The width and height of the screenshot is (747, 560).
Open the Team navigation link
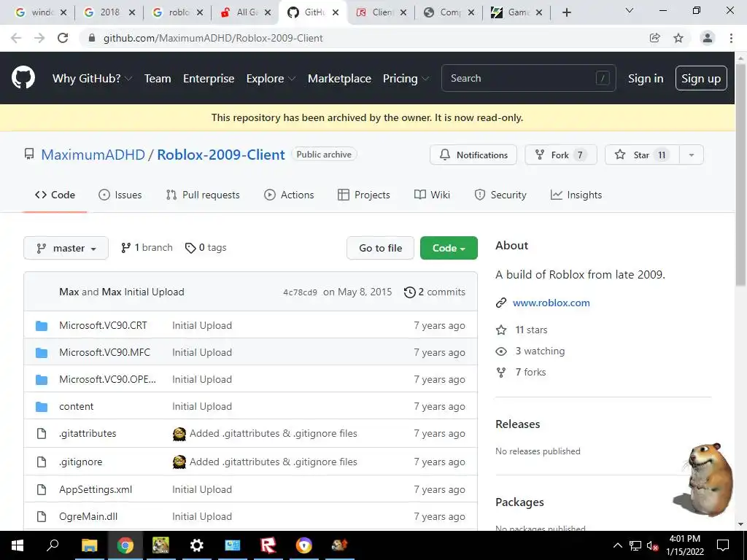(x=158, y=79)
